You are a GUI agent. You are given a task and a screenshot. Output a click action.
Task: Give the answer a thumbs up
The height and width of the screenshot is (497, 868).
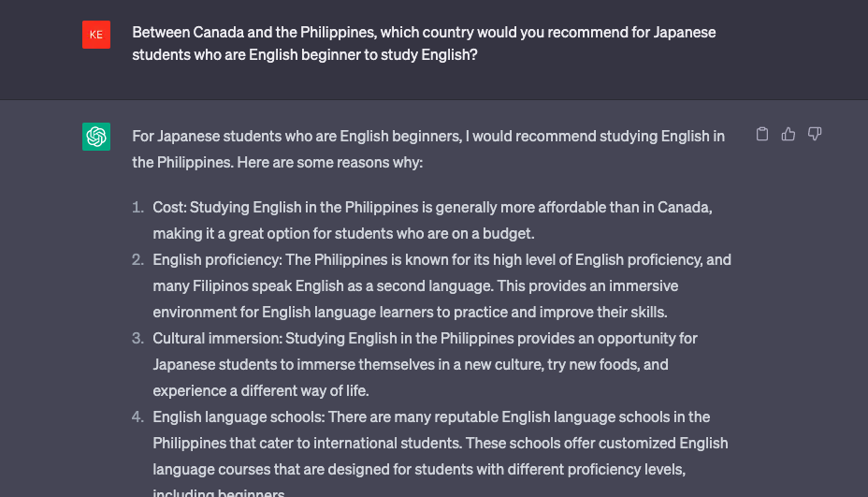788,134
